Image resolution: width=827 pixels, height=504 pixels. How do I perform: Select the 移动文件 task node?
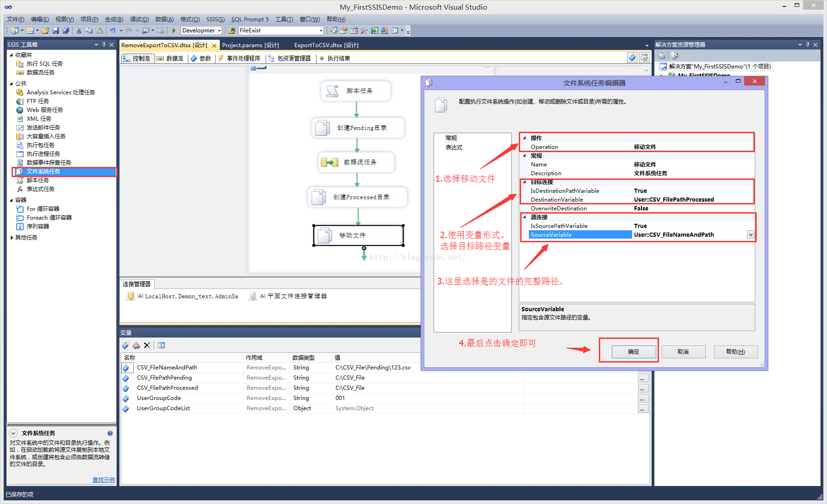[x=358, y=235]
